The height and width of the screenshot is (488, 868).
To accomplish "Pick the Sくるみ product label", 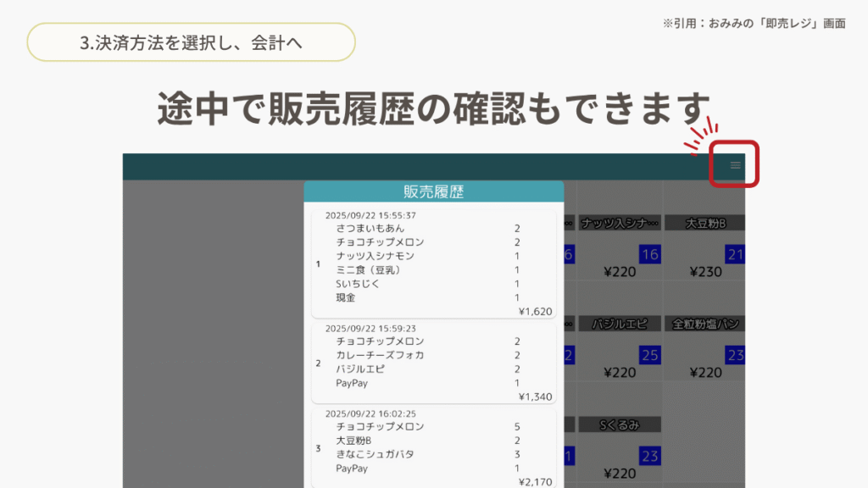I will (620, 424).
